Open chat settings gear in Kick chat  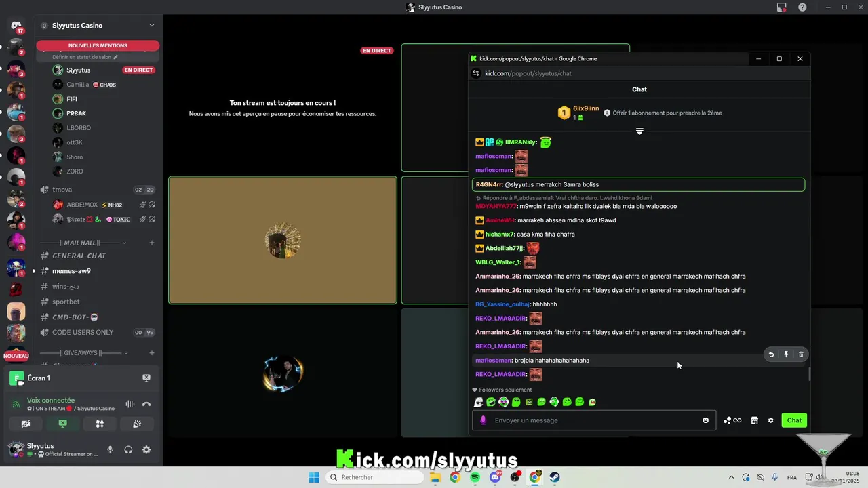point(770,420)
